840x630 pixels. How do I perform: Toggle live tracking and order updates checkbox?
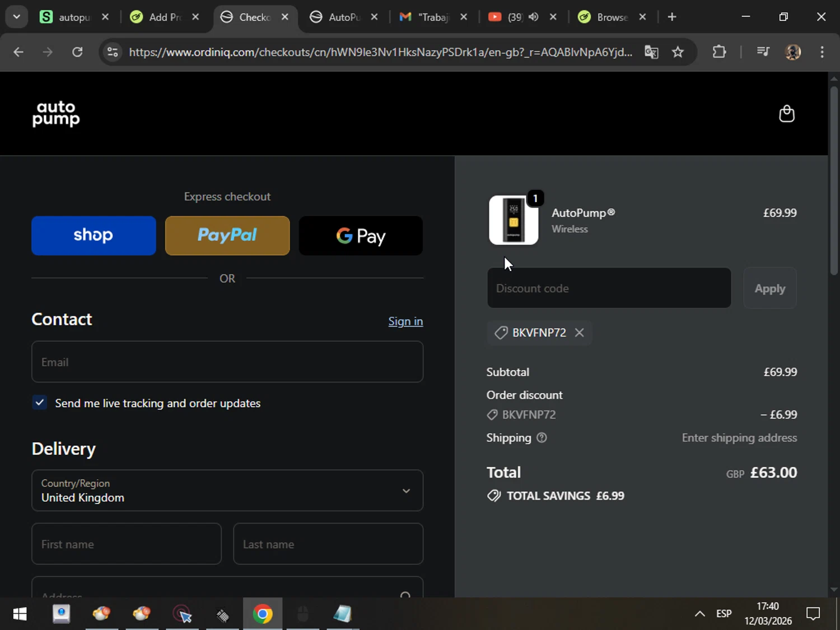pyautogui.click(x=39, y=403)
